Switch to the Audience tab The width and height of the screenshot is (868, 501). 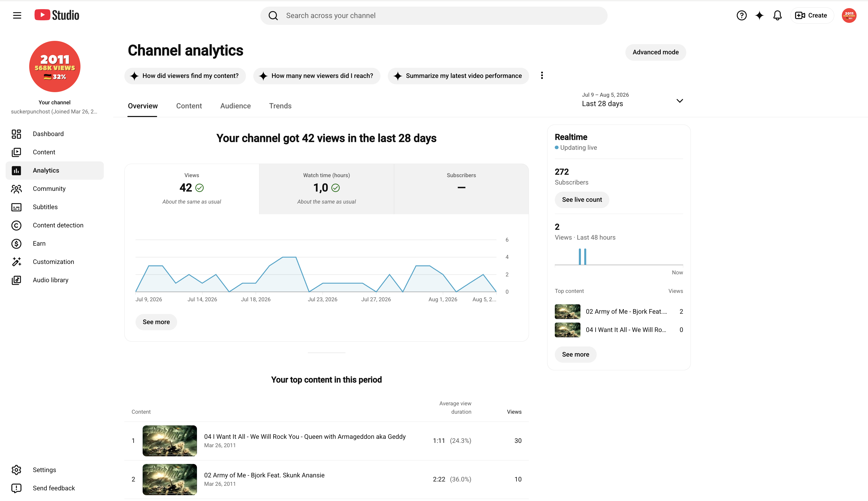235,106
